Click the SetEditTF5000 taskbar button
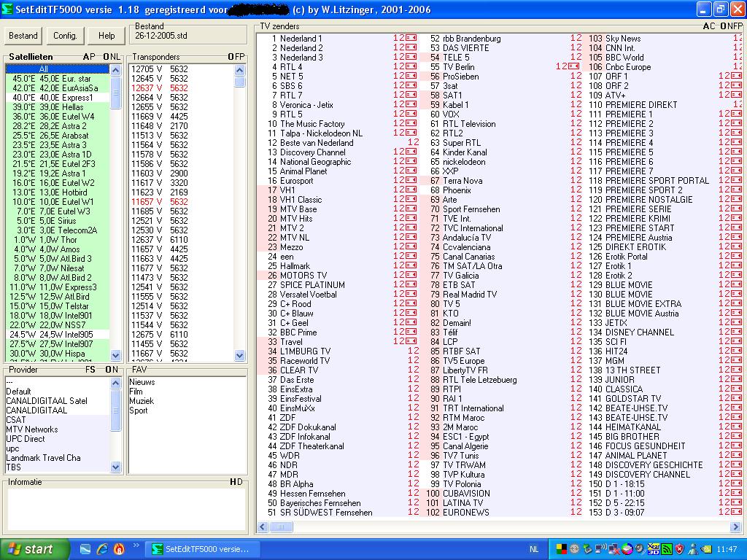 (x=201, y=549)
